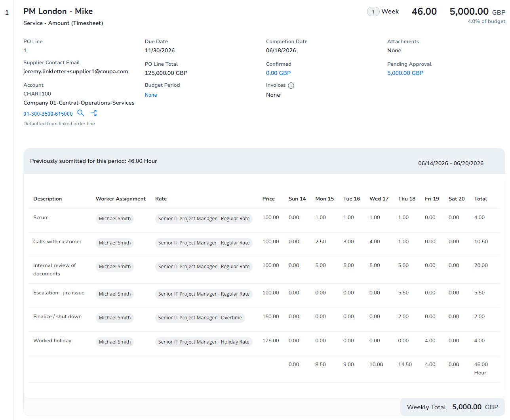This screenshot has width=510, height=420.
Task: Click the Senior IT Project Manager Overtime tag
Action: 200,318
